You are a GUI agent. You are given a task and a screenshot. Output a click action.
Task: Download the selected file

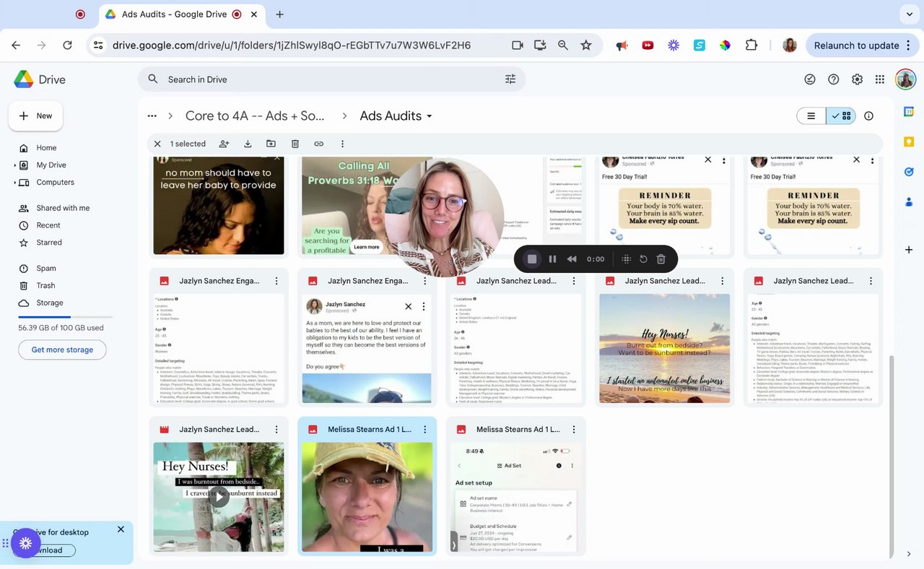coord(248,144)
